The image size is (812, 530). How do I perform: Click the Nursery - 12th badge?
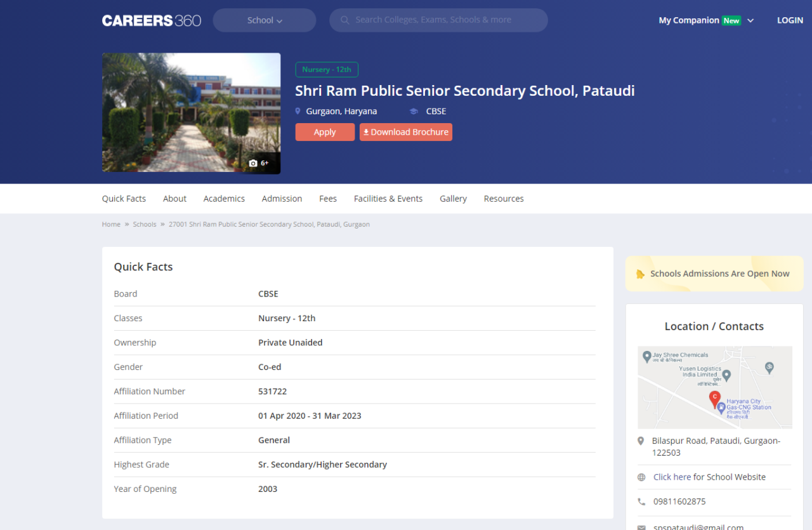(x=327, y=70)
